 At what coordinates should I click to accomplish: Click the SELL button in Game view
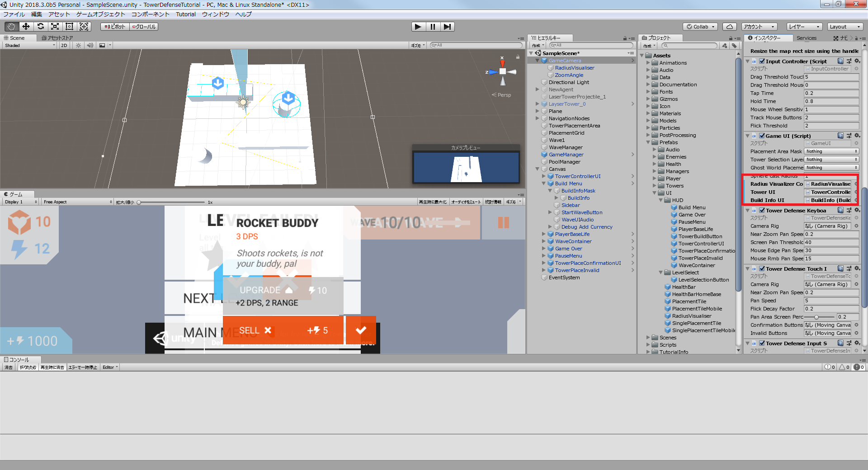pyautogui.click(x=284, y=330)
